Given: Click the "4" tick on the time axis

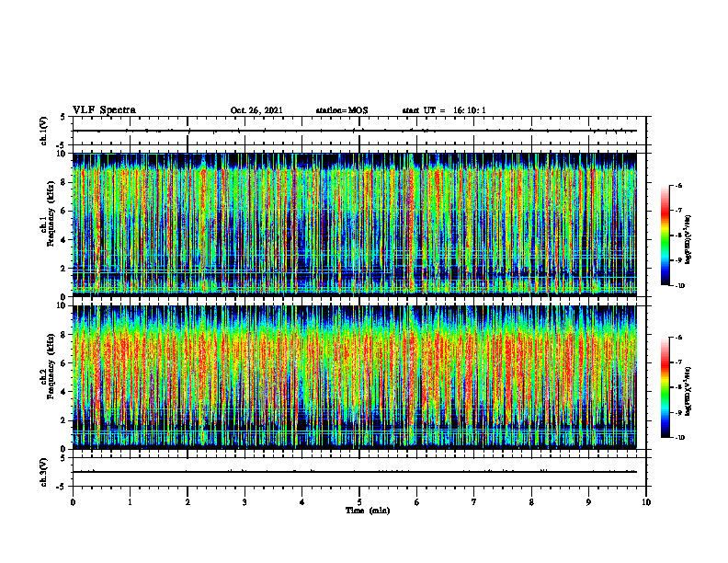Looking at the screenshot, I should (x=302, y=502).
